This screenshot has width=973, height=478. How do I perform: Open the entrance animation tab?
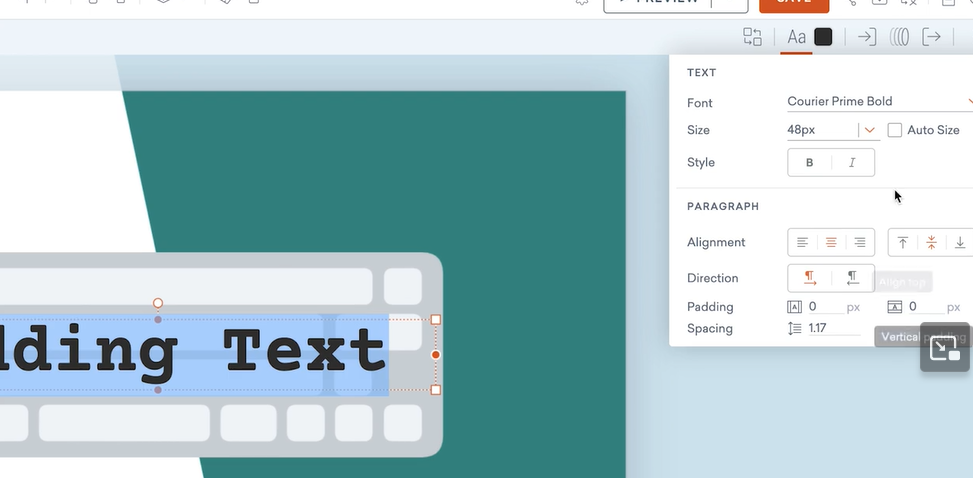(x=867, y=37)
